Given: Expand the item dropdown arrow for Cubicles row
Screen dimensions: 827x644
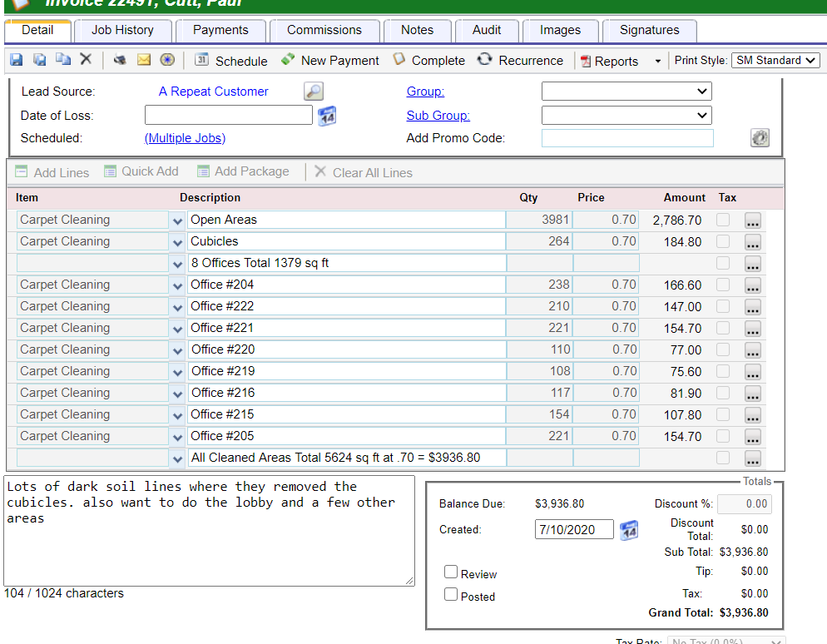Looking at the screenshot, I should [177, 242].
